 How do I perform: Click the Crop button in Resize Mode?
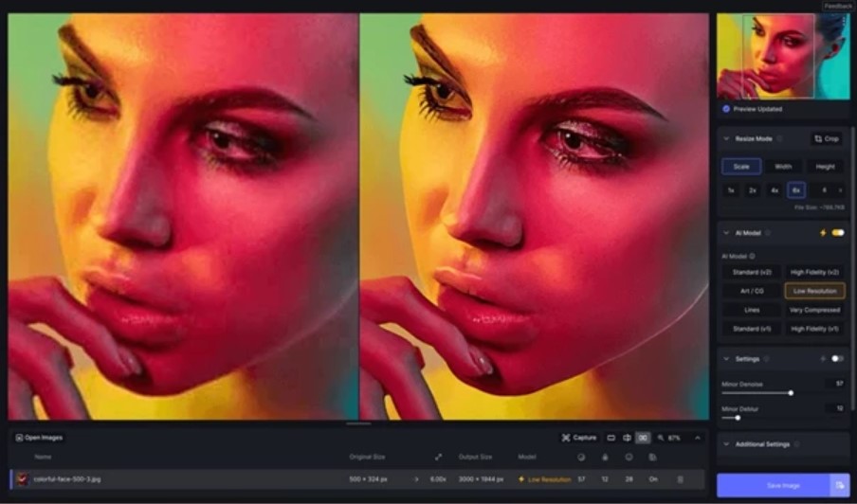(826, 138)
